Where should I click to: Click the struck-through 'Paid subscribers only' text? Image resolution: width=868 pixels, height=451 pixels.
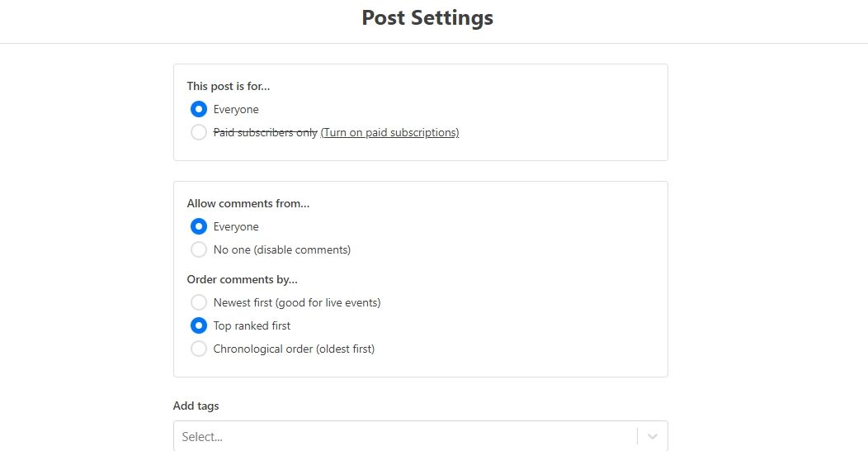click(x=265, y=132)
